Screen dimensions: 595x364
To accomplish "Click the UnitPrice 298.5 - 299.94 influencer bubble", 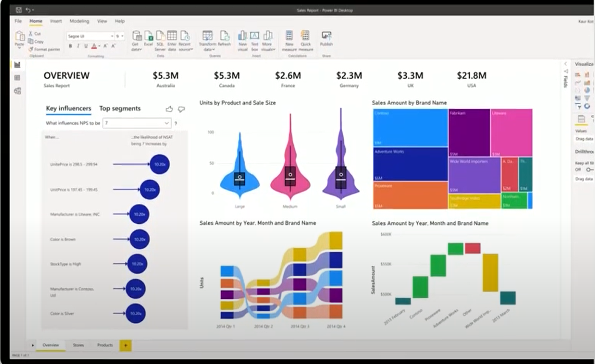I will (x=159, y=164).
